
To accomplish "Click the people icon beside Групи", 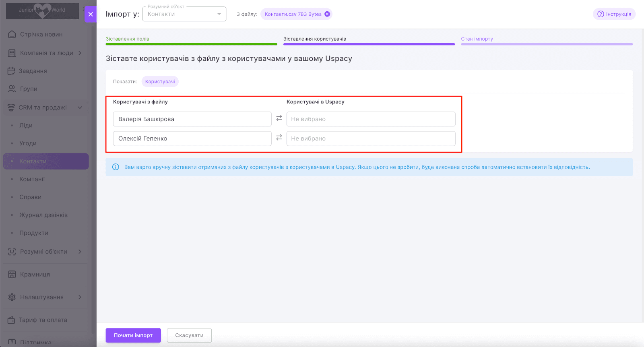I will click(12, 89).
